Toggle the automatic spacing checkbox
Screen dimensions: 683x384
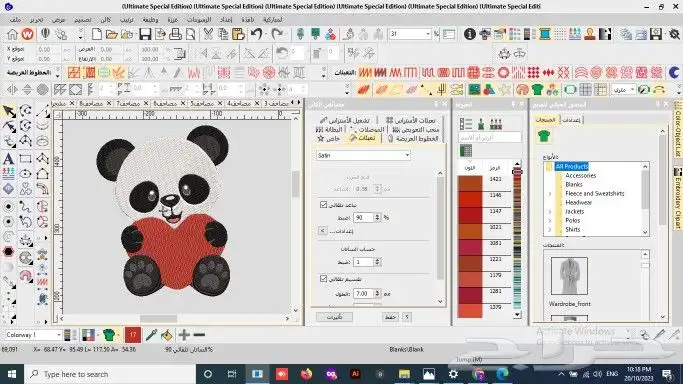[323, 204]
